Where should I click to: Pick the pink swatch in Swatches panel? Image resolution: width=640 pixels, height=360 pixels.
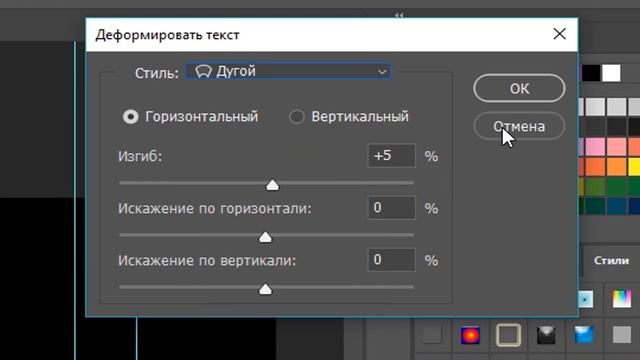point(595,147)
